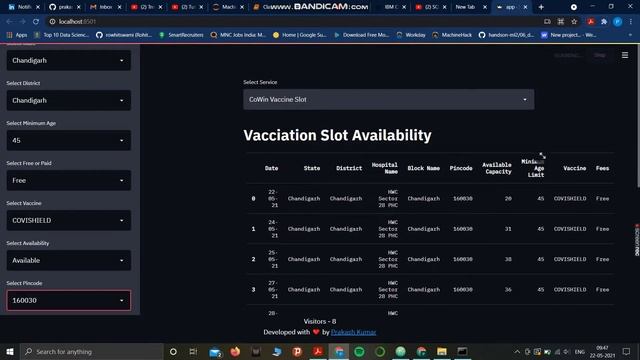The image size is (640, 360).
Task: Open Chrome's three-dot menu
Action: click(x=631, y=22)
